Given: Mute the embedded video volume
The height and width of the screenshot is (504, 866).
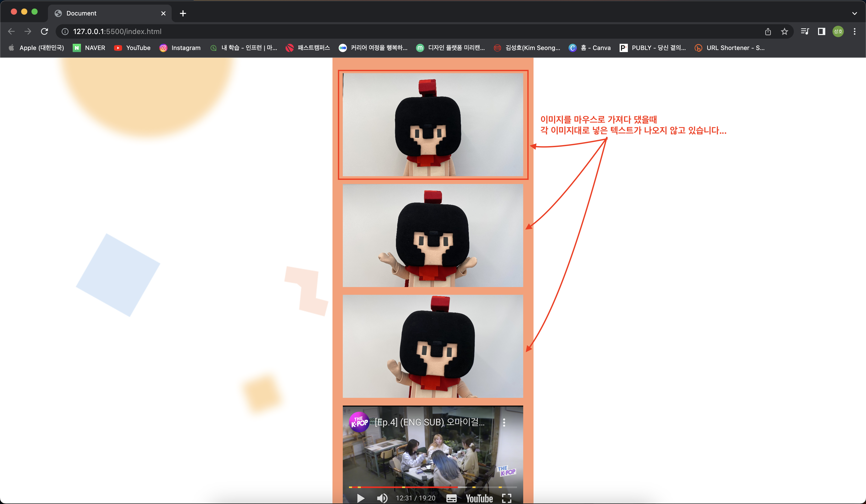Looking at the screenshot, I should pyautogui.click(x=382, y=498).
